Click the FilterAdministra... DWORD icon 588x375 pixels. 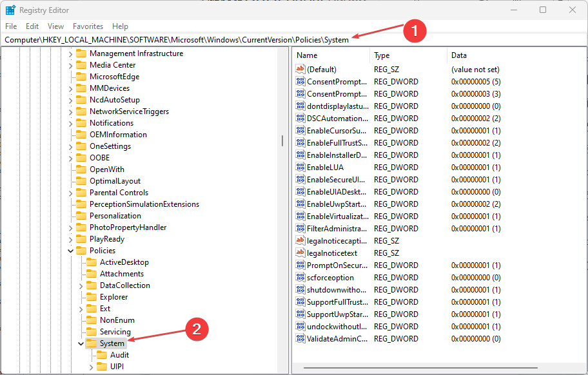(x=300, y=229)
